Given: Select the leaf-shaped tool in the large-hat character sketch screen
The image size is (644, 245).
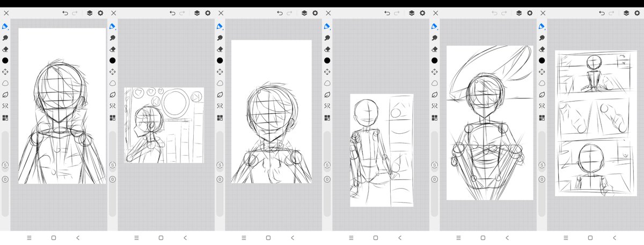Looking at the screenshot, I should (434, 95).
